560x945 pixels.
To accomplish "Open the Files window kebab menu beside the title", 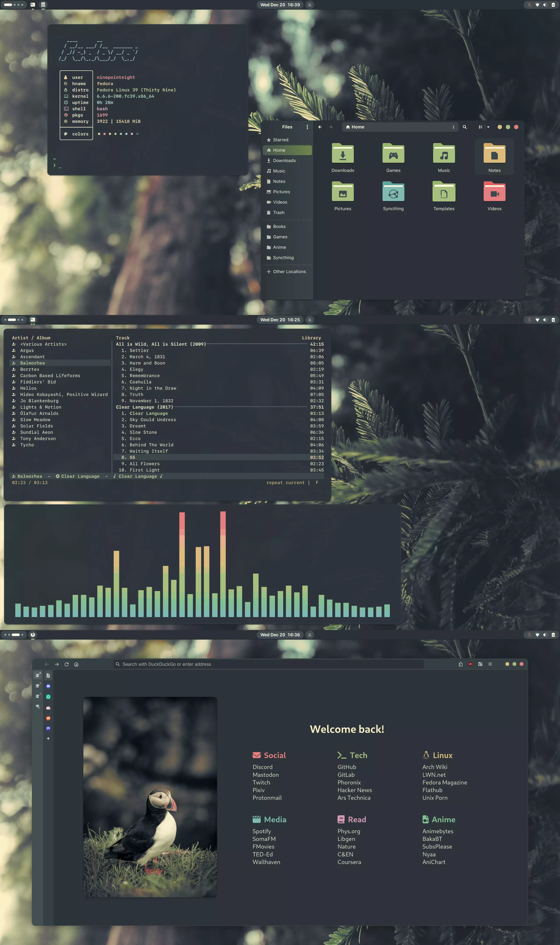I will (x=307, y=127).
